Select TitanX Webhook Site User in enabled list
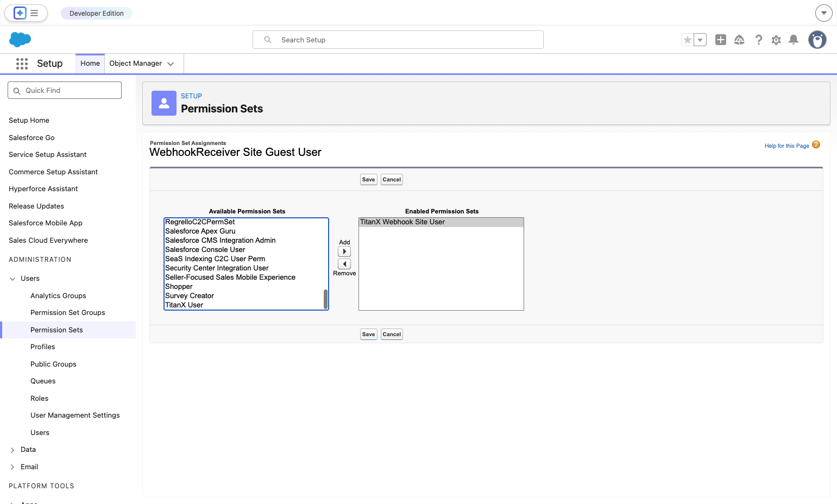Image resolution: width=837 pixels, height=504 pixels. tap(441, 222)
